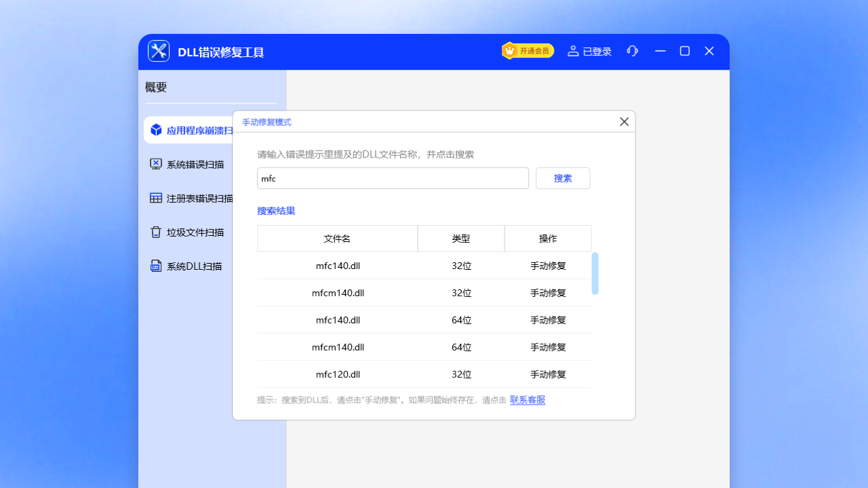This screenshot has height=488, width=868.
Task: Click the DLL repair tool logo icon
Action: (159, 51)
